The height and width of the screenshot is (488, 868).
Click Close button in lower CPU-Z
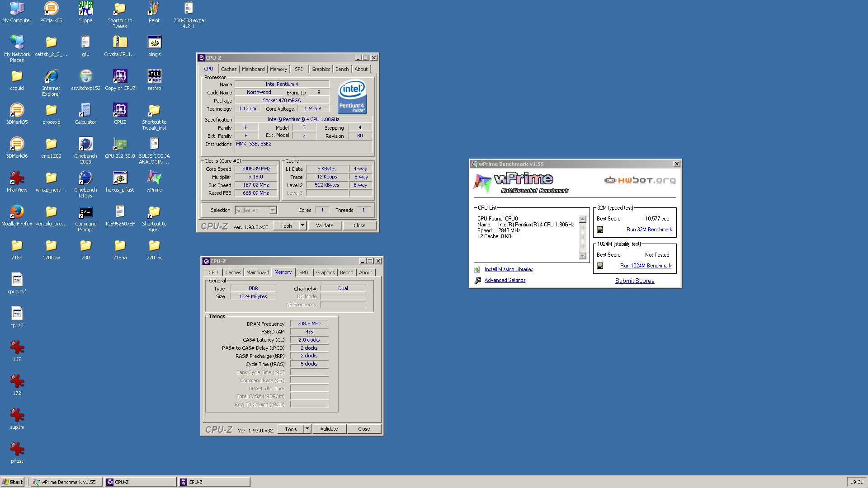(x=364, y=429)
